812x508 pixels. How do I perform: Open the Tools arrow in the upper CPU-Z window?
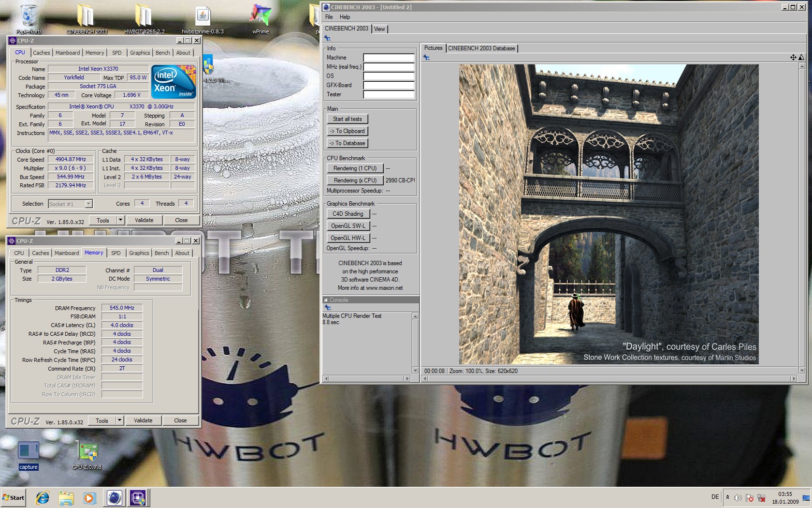120,220
